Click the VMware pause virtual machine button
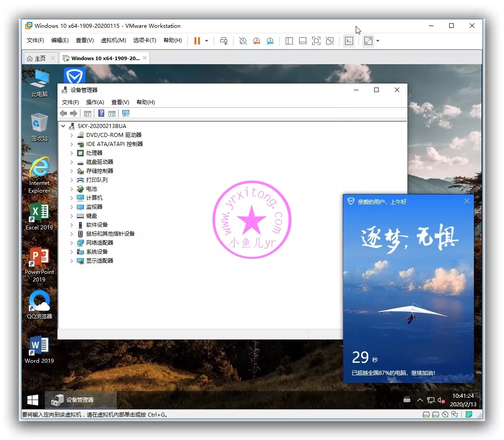Screen dimensions: 504x440 197,41
